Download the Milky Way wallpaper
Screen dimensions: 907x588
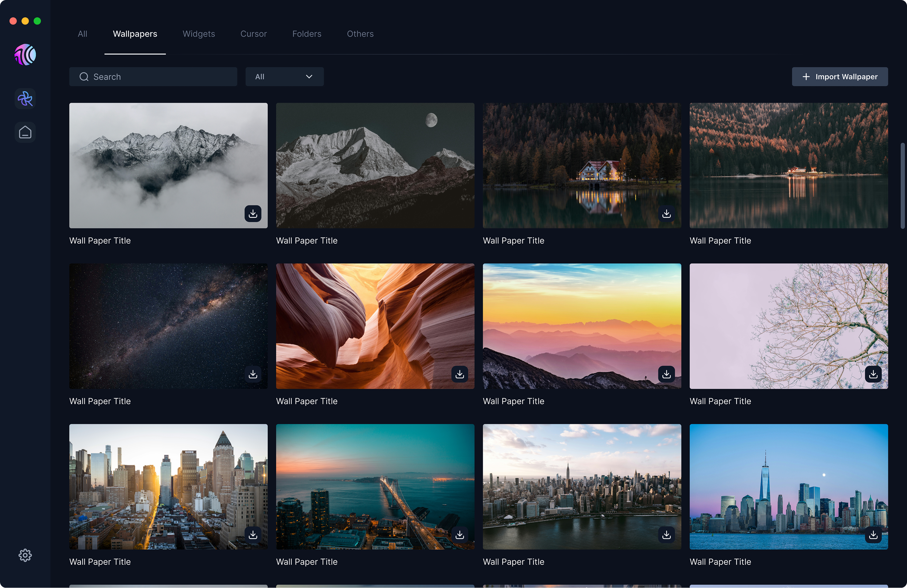253,374
